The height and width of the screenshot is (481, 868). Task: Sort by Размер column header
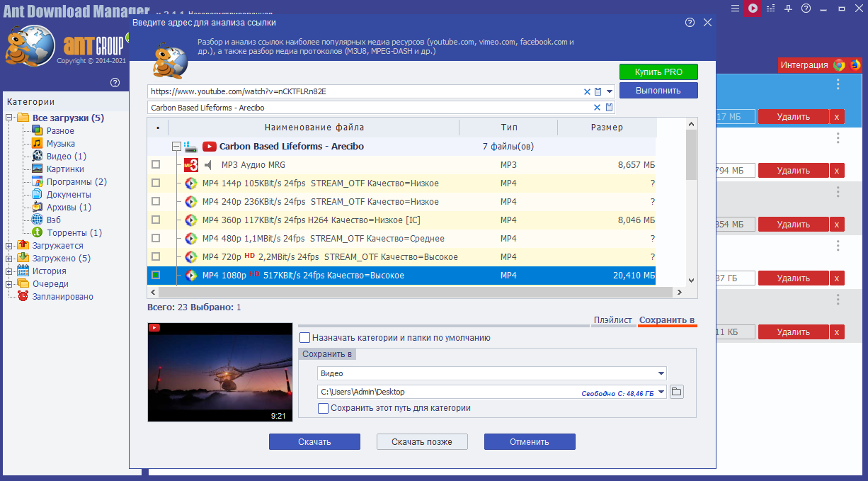tap(607, 128)
